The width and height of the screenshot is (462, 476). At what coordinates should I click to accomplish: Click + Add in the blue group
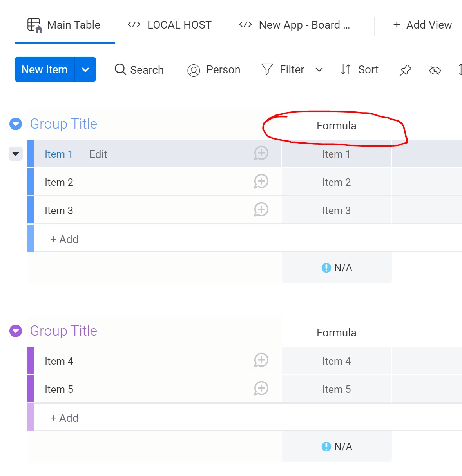click(x=64, y=239)
